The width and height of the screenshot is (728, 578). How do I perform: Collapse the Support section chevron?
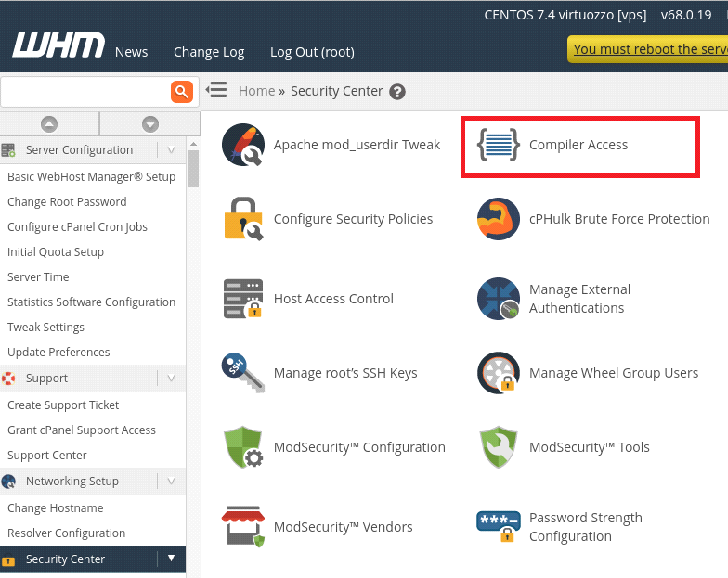pyautogui.click(x=171, y=379)
